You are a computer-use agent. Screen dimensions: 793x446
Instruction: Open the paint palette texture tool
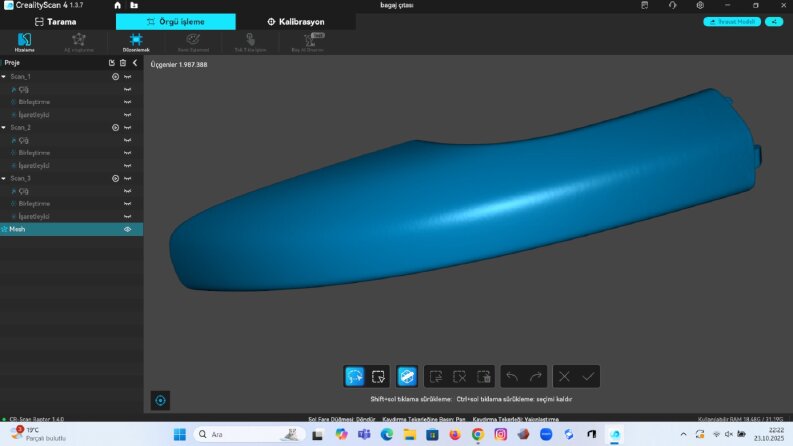point(193,42)
